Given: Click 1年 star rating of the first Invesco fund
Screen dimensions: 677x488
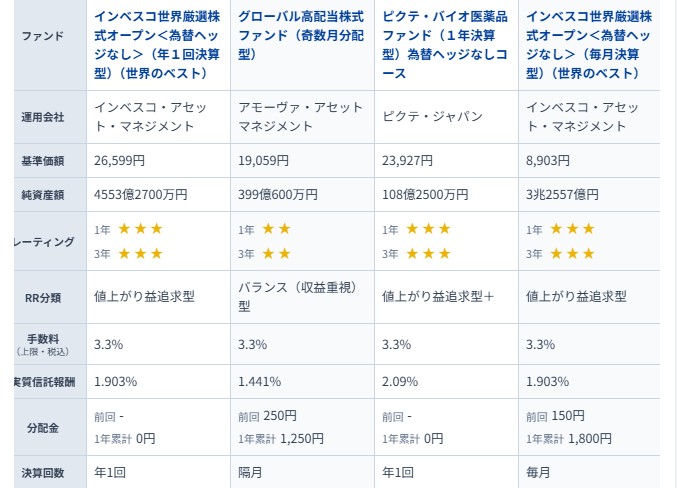Looking at the screenshot, I should (140, 229).
